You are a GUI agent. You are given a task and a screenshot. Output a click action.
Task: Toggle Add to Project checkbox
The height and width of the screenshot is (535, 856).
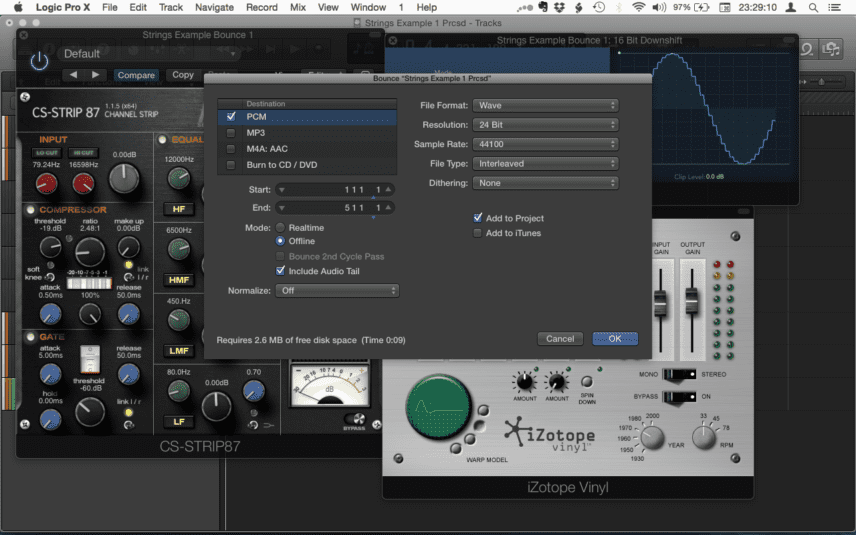478,218
